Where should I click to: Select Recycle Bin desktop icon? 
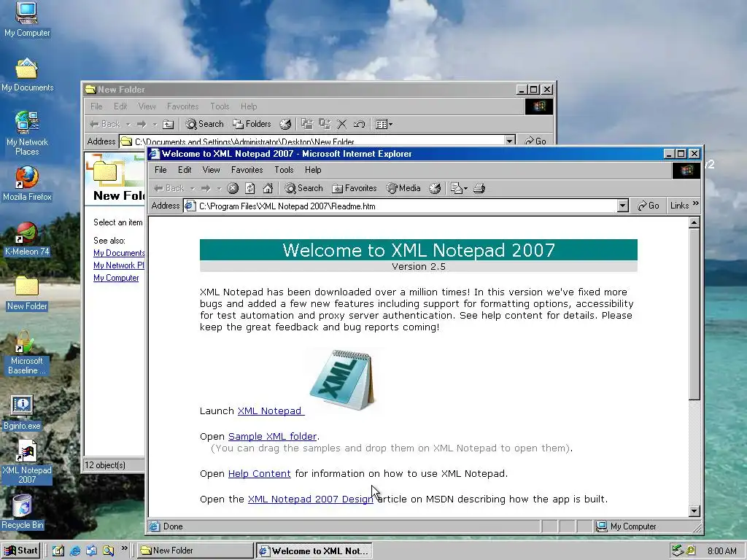[x=23, y=512]
